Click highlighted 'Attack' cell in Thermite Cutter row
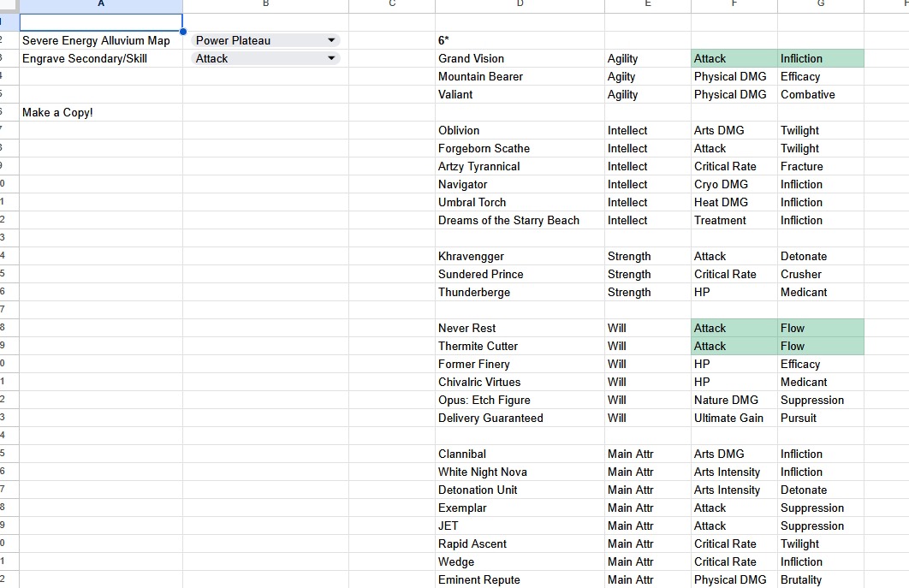 click(x=734, y=346)
